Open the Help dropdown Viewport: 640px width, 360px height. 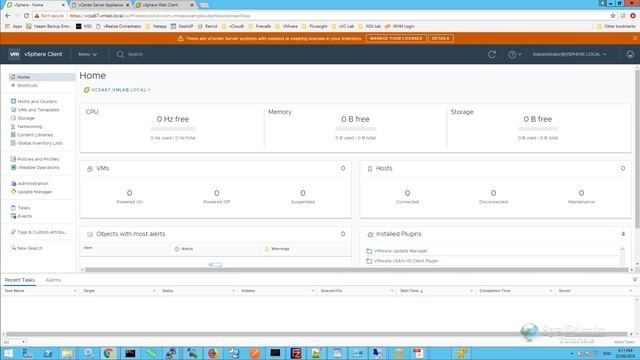[x=514, y=54]
